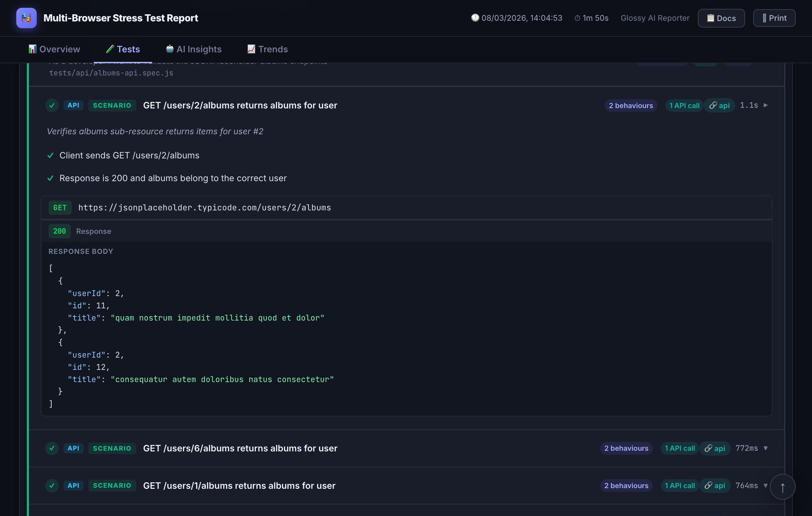Click the API badge on /users/6/albums row

coord(73,448)
